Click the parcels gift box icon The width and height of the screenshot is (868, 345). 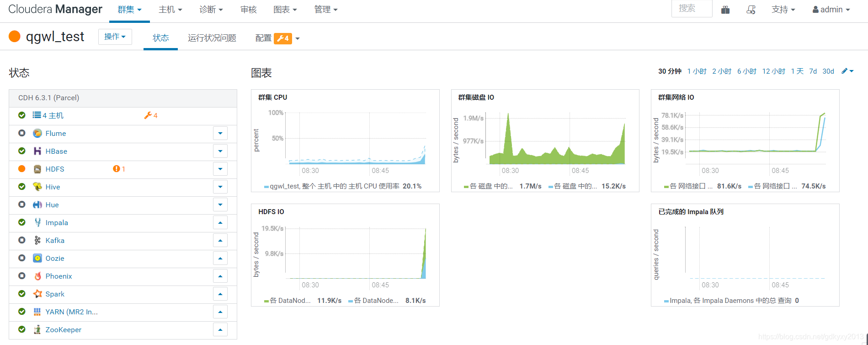tap(725, 10)
